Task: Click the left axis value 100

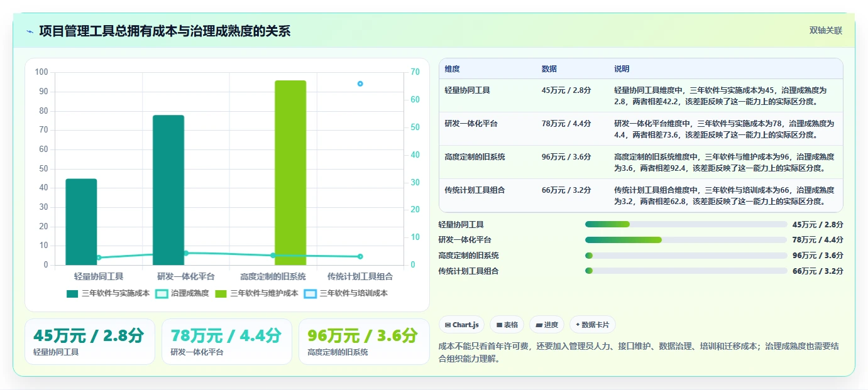Action: (41, 72)
